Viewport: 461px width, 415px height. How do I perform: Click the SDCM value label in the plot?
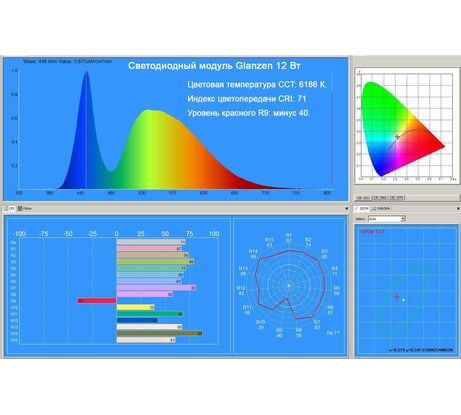point(373,231)
